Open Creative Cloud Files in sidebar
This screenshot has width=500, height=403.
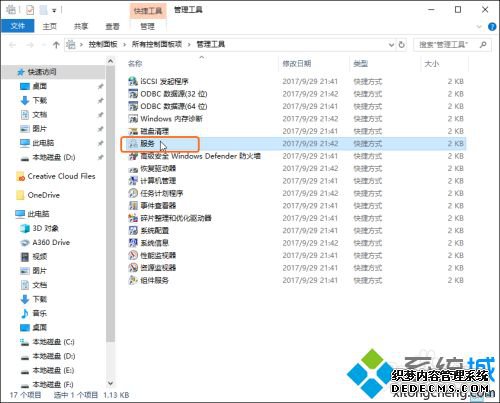[x=61, y=176]
